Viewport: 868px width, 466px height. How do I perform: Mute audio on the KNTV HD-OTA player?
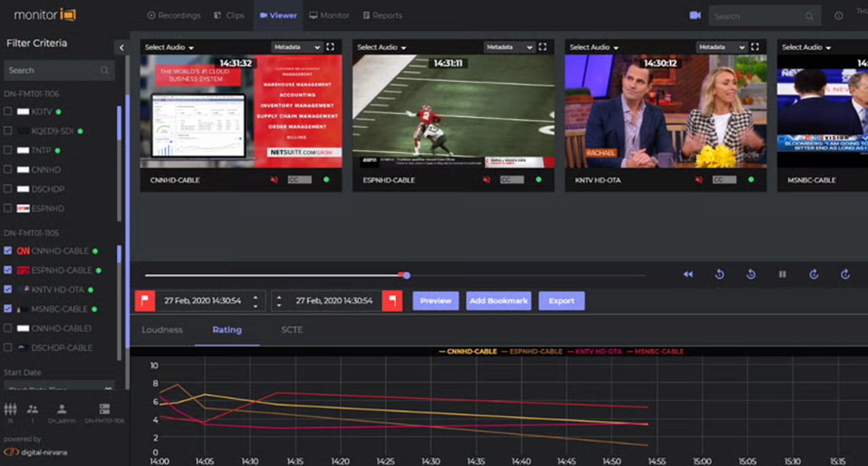coord(698,180)
